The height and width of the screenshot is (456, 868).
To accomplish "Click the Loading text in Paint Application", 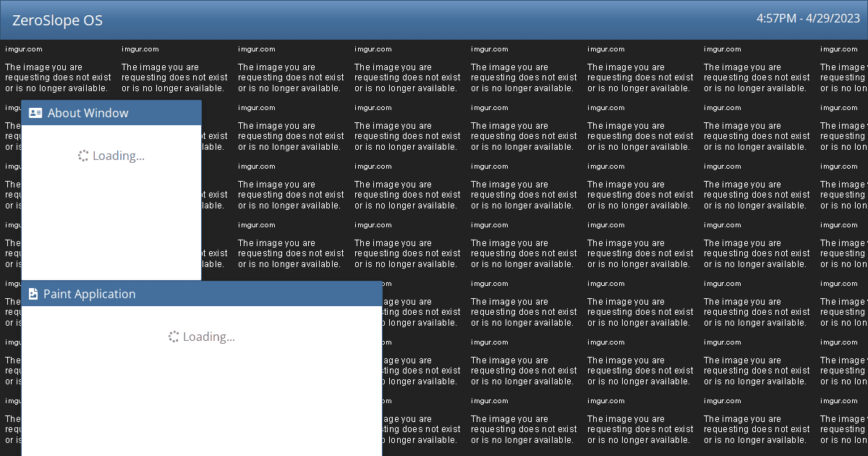I will pyautogui.click(x=209, y=336).
